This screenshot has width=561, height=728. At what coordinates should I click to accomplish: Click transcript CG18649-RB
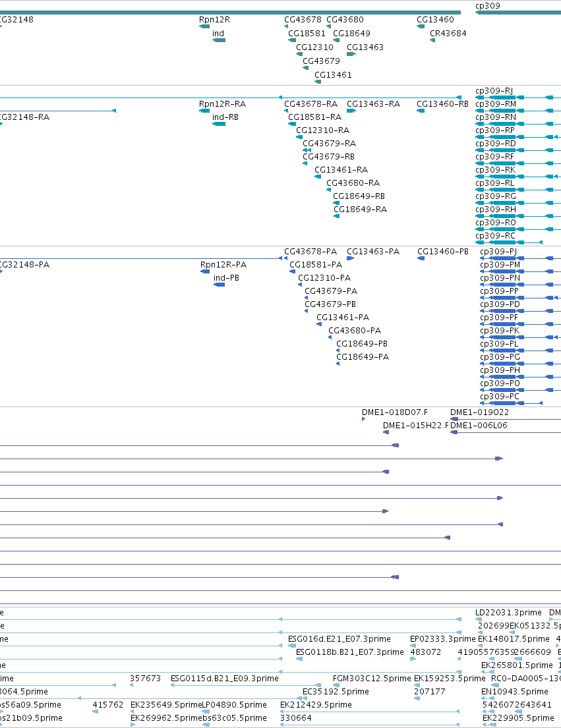click(359, 196)
